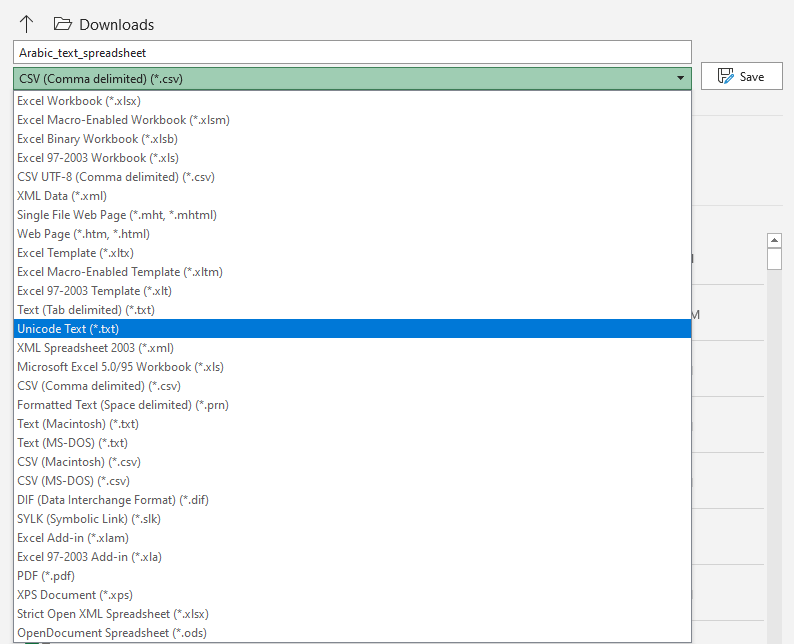The image size is (794, 644).
Task: Open the Downloads folder location
Action: 104,24
